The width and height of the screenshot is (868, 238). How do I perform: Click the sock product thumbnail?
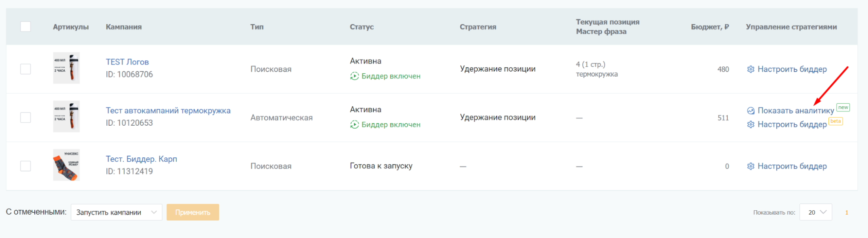66,165
